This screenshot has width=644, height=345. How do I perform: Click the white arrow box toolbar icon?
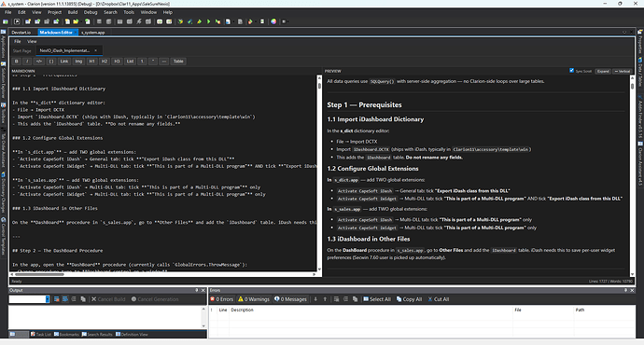coord(17,21)
